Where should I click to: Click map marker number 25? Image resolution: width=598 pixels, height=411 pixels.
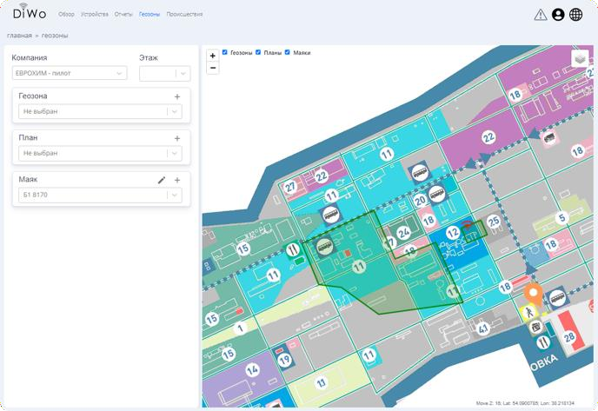pos(494,221)
